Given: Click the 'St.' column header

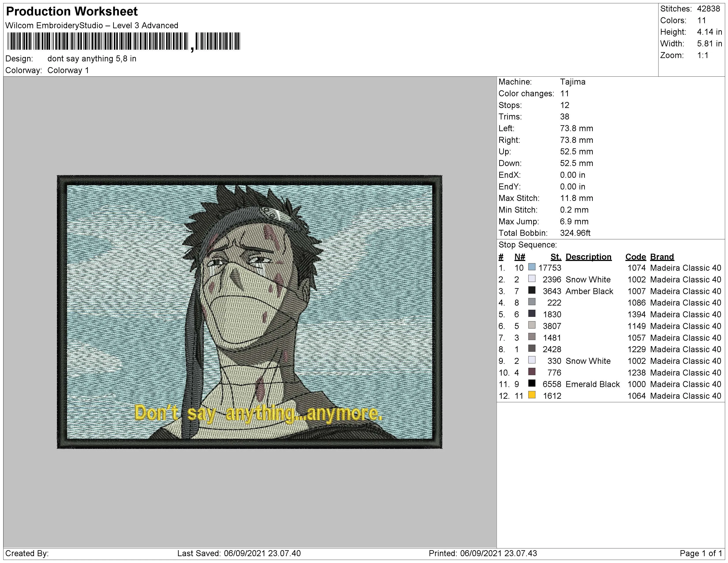Looking at the screenshot, I should pos(556,257).
